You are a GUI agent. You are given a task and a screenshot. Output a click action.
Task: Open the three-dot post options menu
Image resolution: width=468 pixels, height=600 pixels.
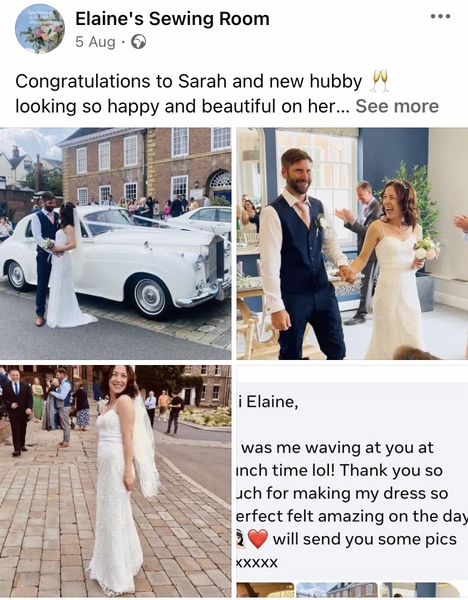pos(440,16)
